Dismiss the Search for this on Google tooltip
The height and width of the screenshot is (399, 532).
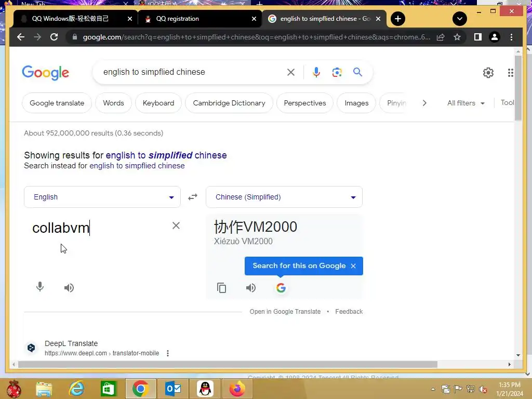[353, 266]
